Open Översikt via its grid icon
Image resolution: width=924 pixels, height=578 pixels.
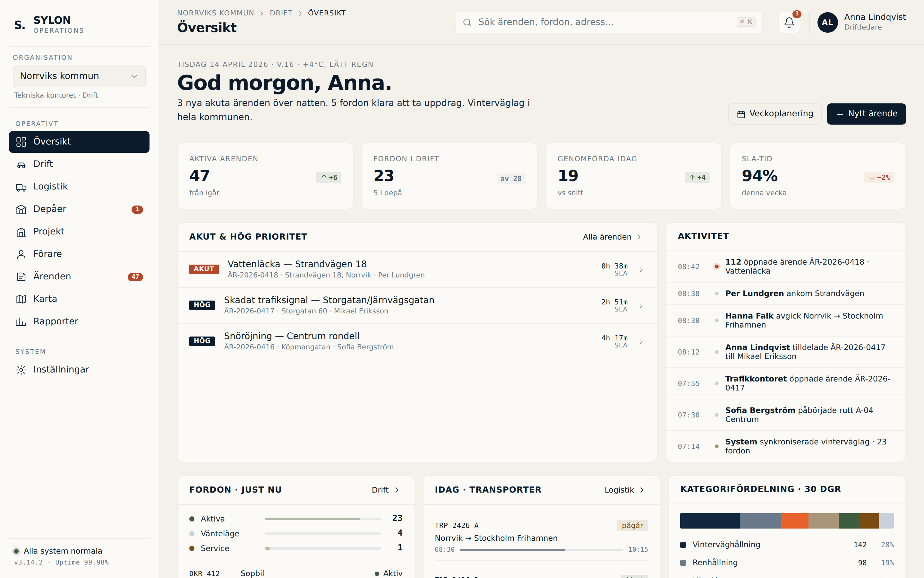pos(21,142)
